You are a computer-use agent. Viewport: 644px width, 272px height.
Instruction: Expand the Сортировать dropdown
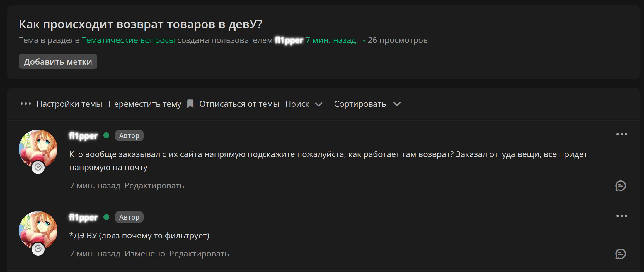tap(360, 104)
